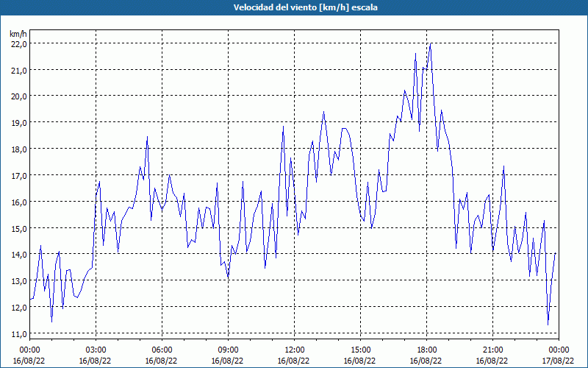
Task: Click the 16/08/22 date under 21:00
Action: (x=492, y=361)
